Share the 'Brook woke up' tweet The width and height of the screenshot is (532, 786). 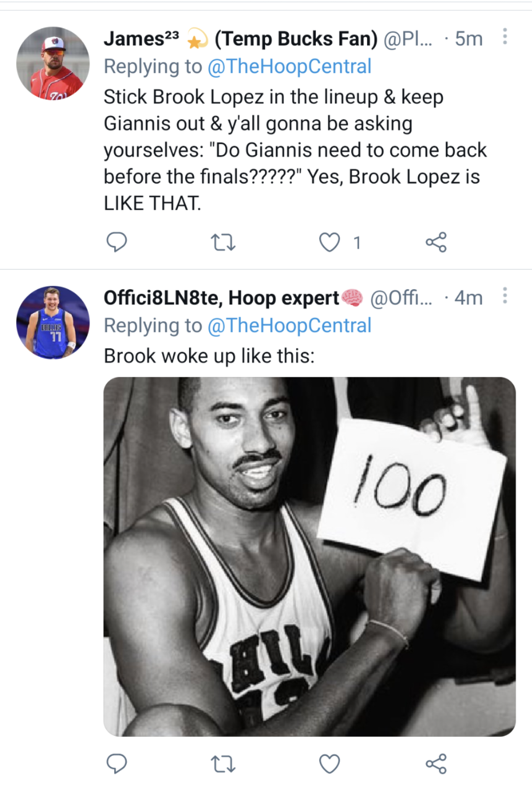(436, 763)
